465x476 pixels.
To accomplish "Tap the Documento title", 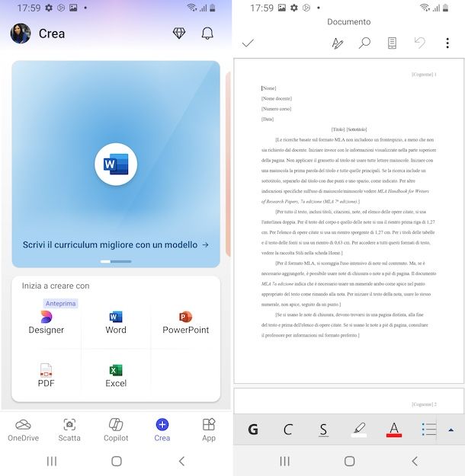I will 349,22.
